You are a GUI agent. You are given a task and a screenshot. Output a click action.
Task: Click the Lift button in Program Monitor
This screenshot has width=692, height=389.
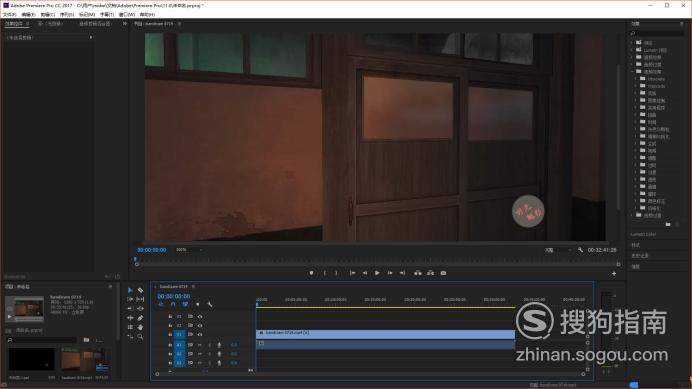(417, 273)
